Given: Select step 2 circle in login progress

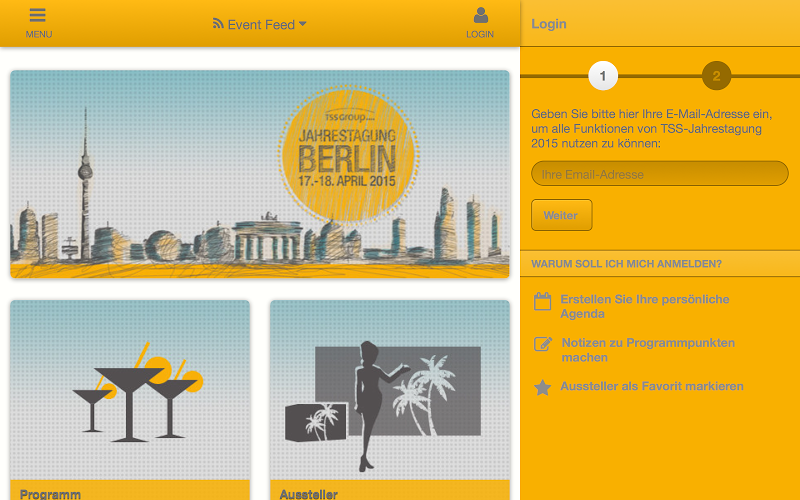Looking at the screenshot, I should coord(716,76).
